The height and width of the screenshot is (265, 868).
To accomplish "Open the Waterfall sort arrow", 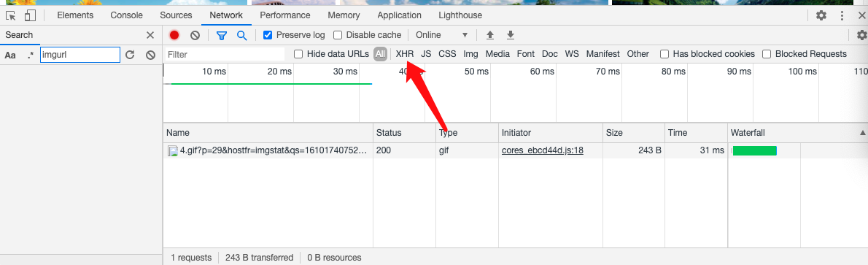I will (862, 133).
